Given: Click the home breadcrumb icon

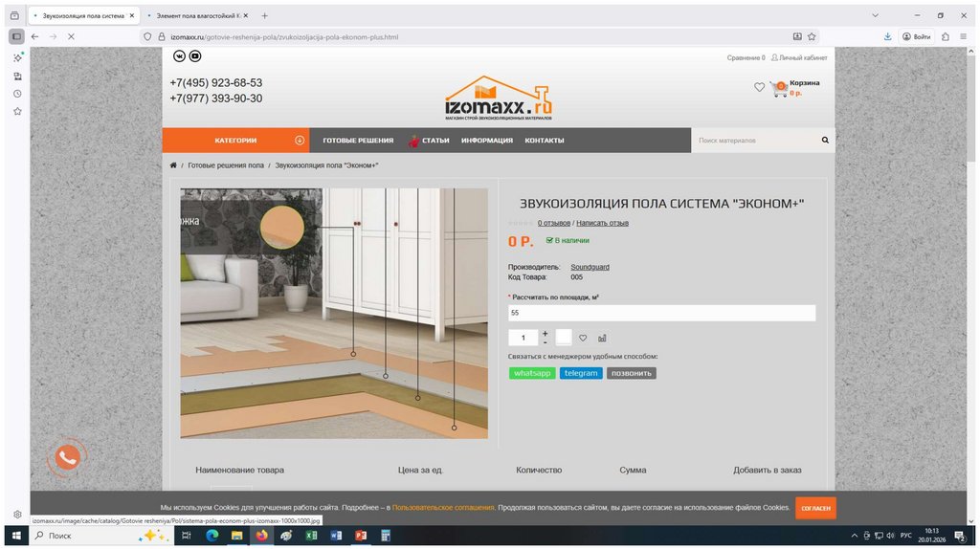Looking at the screenshot, I should pos(173,165).
